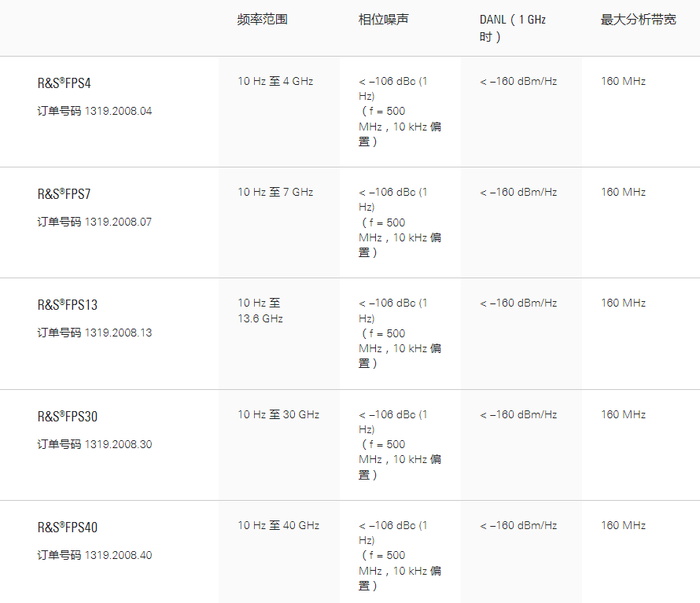Click the R&S FPS30 model name
Viewport: 700px width, 603px height.
pos(68,416)
